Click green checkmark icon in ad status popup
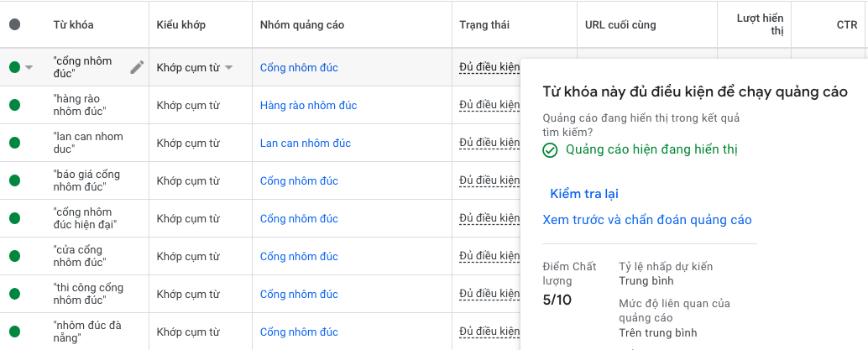This screenshot has width=868, height=350. click(550, 150)
